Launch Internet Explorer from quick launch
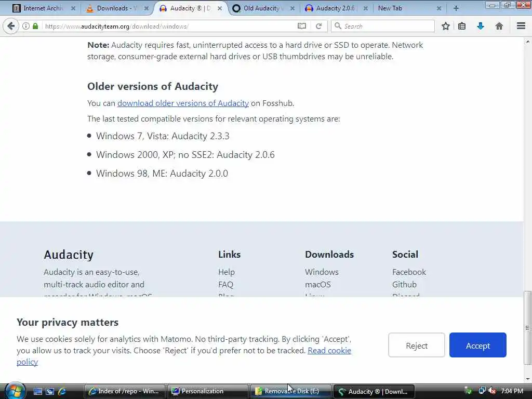 tap(62, 391)
